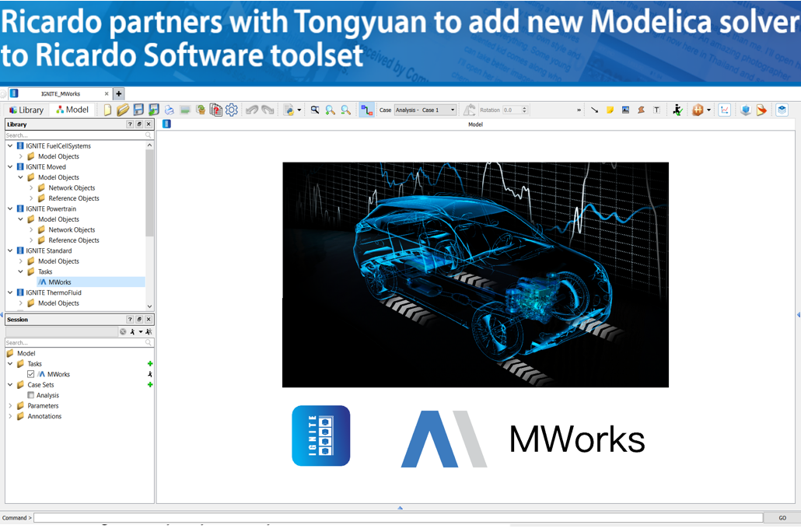Show more toolbar items via double chevron
The image size is (801, 532).
(579, 110)
